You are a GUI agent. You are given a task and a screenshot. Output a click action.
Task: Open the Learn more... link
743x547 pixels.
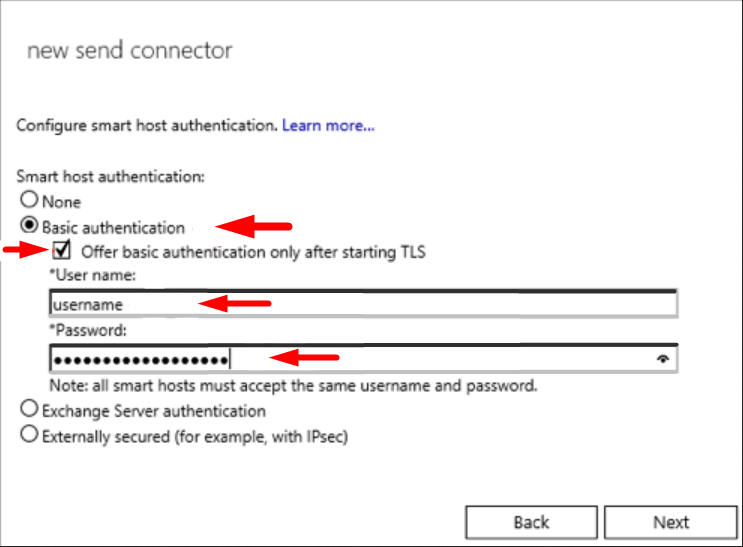pyautogui.click(x=328, y=126)
